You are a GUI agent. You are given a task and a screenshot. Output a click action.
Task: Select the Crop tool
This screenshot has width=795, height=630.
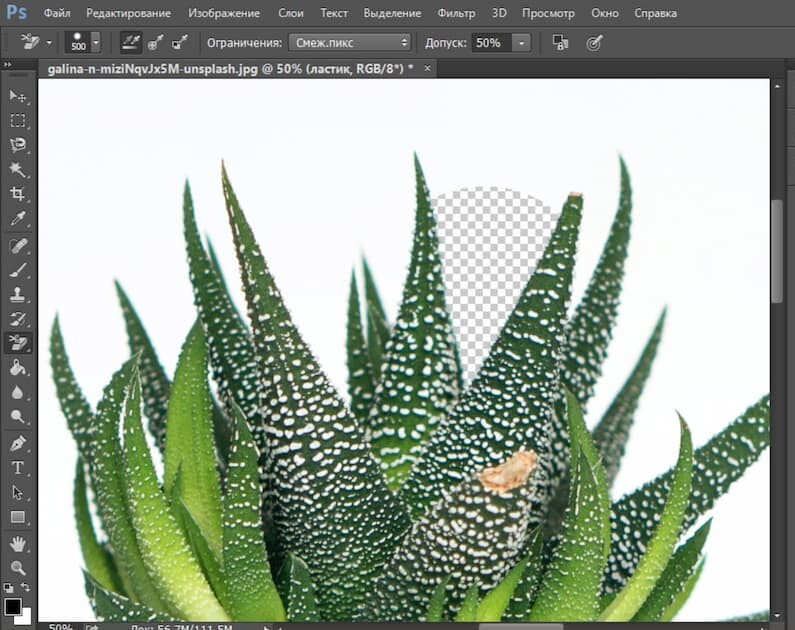(x=18, y=193)
